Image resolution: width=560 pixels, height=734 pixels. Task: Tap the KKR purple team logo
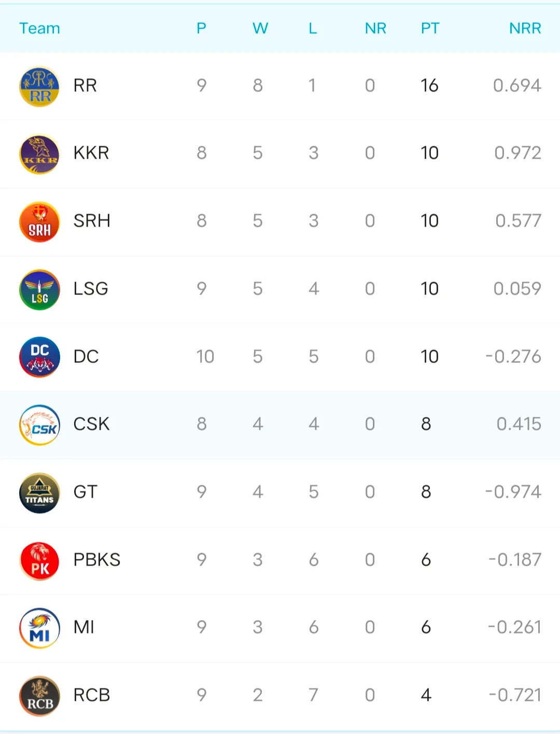point(39,154)
